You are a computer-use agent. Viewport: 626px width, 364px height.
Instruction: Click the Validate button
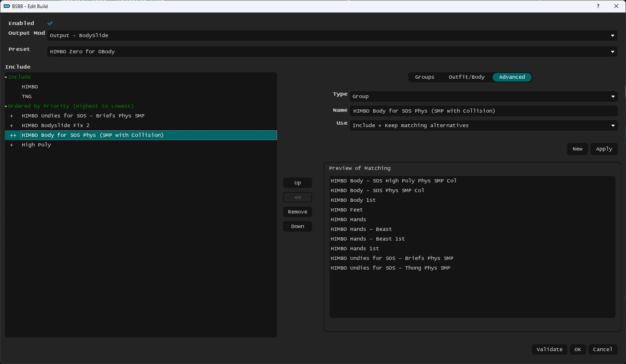pos(549,349)
